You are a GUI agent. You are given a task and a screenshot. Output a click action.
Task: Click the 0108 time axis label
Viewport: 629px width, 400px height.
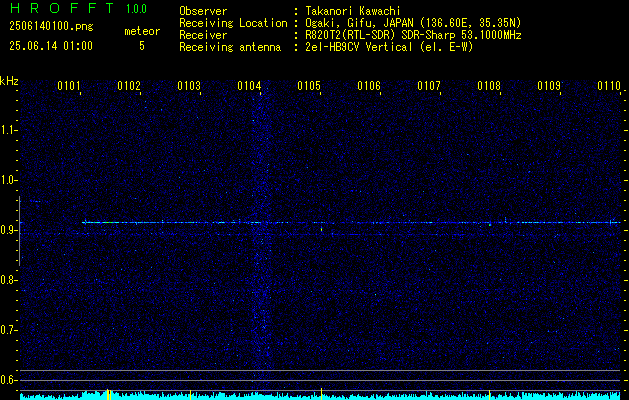pos(489,86)
